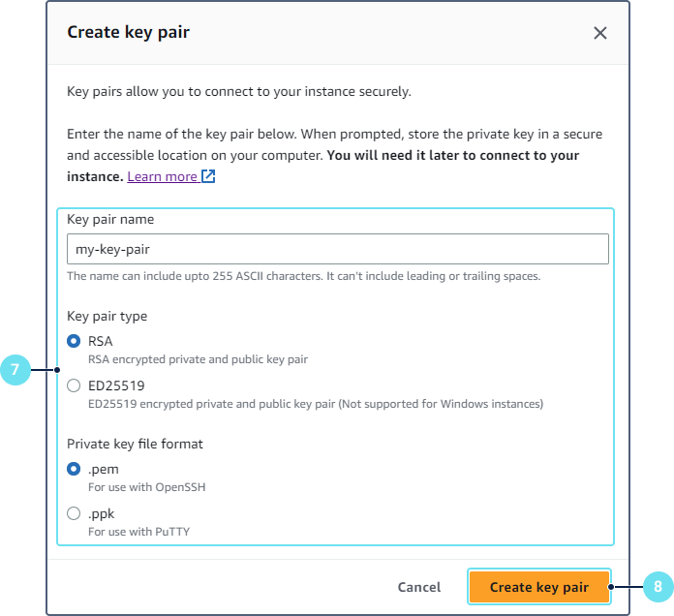Click the .ppk label text
The height and width of the screenshot is (616, 674).
pos(102,513)
